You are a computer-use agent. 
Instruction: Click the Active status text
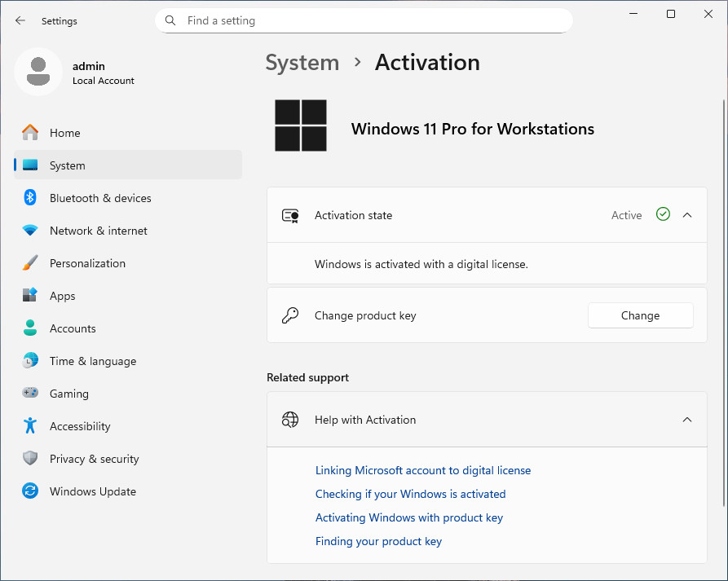[x=626, y=215]
